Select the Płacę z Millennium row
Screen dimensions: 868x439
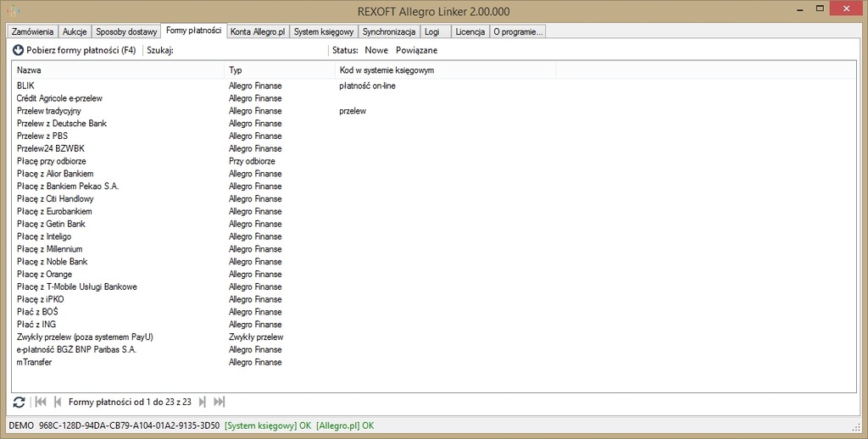tap(434, 249)
